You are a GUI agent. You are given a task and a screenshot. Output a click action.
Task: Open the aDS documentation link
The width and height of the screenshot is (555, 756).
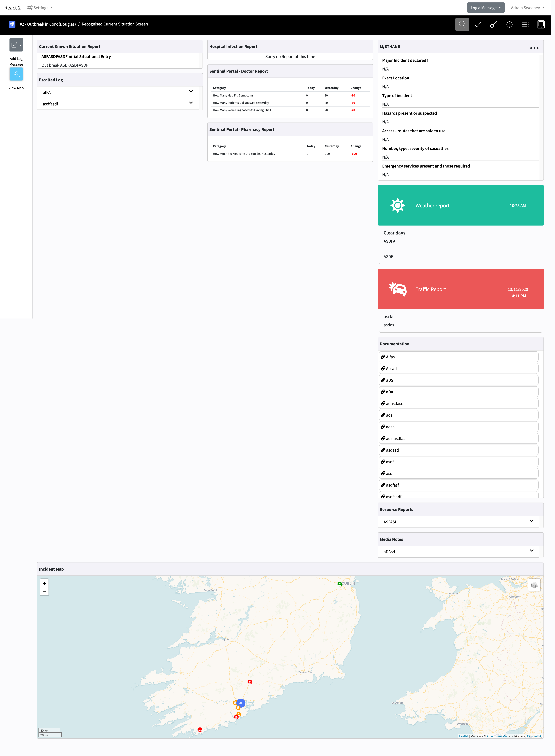pyautogui.click(x=458, y=380)
